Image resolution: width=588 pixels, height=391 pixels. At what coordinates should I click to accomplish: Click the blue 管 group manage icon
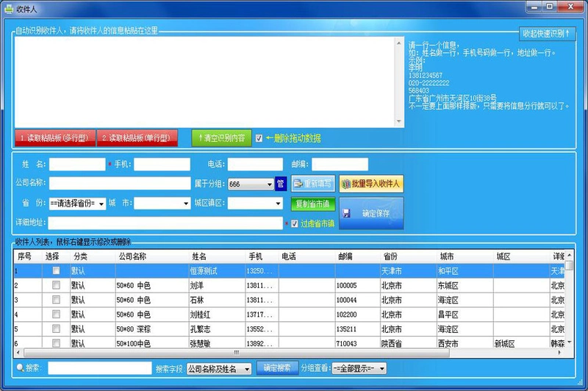(x=281, y=184)
